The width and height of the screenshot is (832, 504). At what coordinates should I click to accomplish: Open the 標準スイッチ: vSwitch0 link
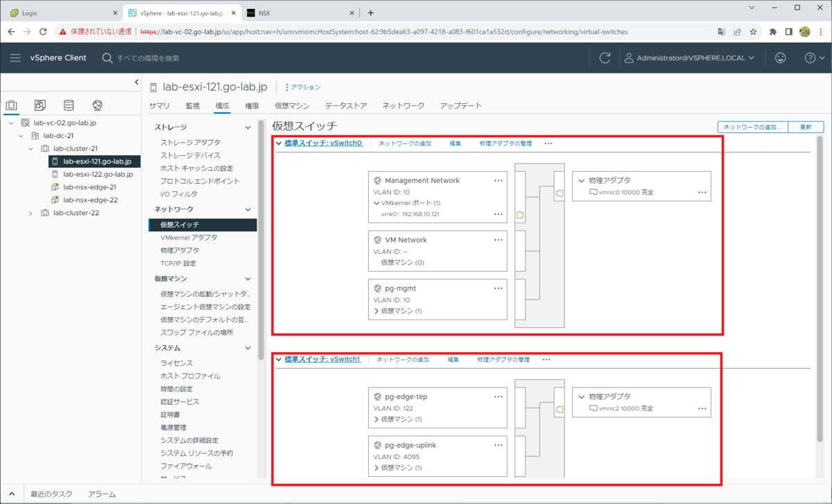[x=324, y=144]
